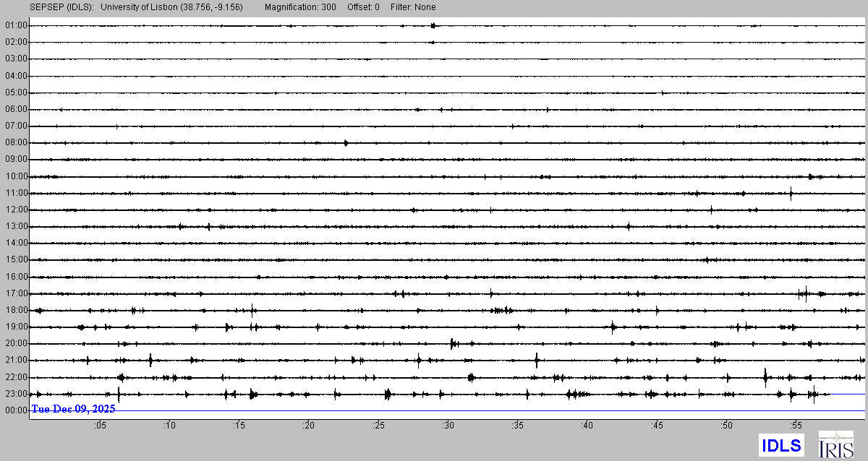
Task: Click the :45 minute axis label
Action: tap(656, 426)
